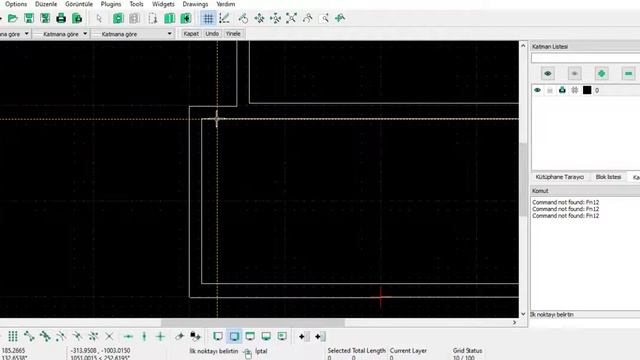Toggle snap distance in bottom toolbar

[x=93, y=336]
